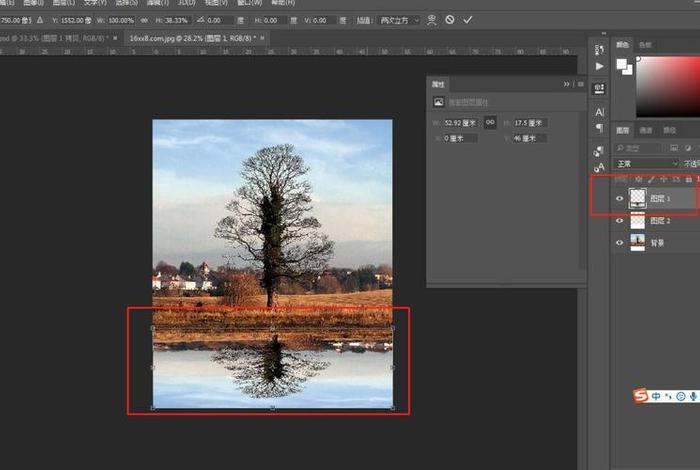Toggle the link icon in the 属性 panel
Screen dimensions: 700x470
(490, 122)
